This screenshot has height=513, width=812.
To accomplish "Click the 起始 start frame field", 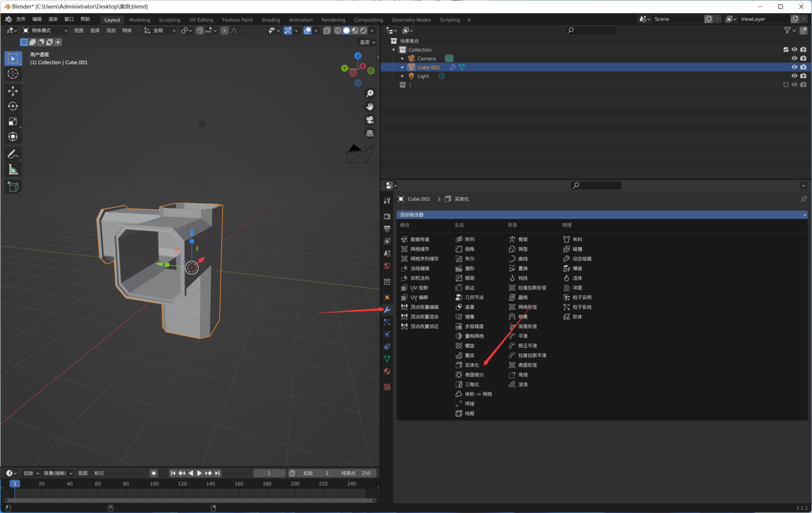I will [x=317, y=473].
